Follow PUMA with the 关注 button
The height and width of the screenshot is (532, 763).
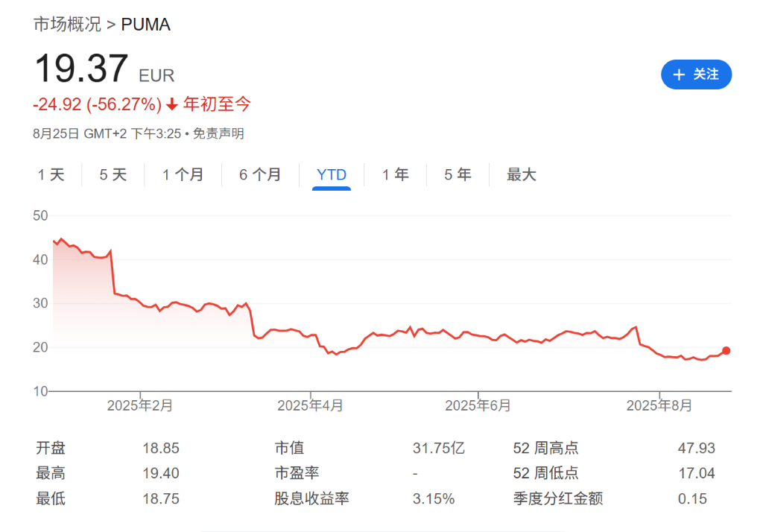pos(696,75)
